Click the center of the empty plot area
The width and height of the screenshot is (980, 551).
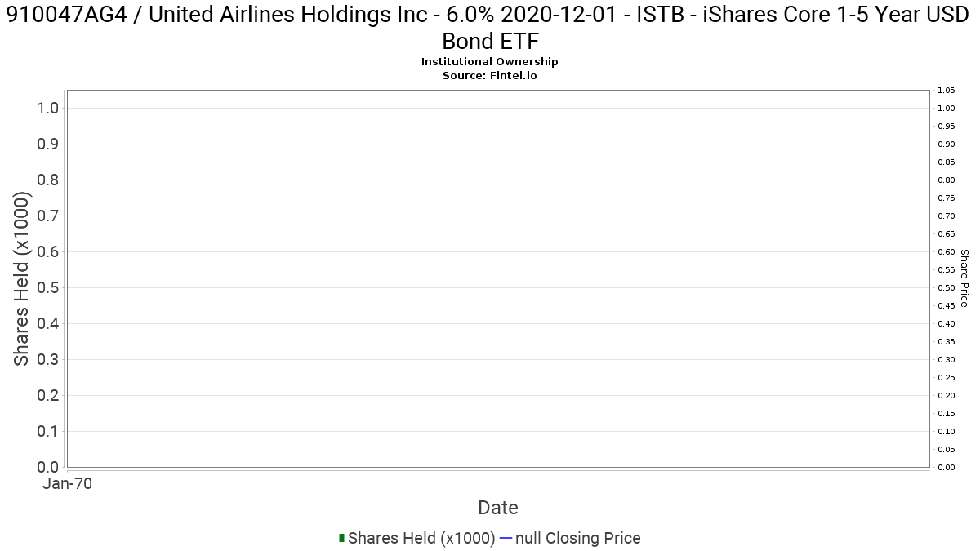point(498,279)
